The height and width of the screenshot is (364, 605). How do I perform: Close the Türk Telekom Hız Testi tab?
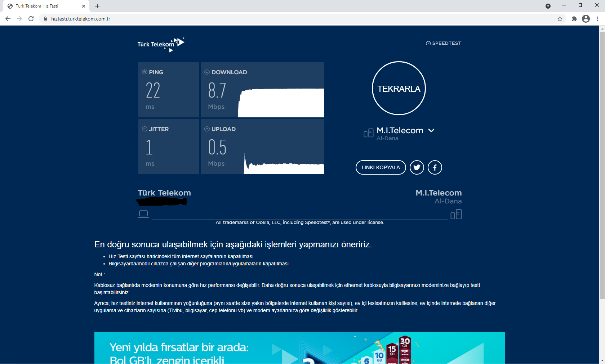pos(84,6)
